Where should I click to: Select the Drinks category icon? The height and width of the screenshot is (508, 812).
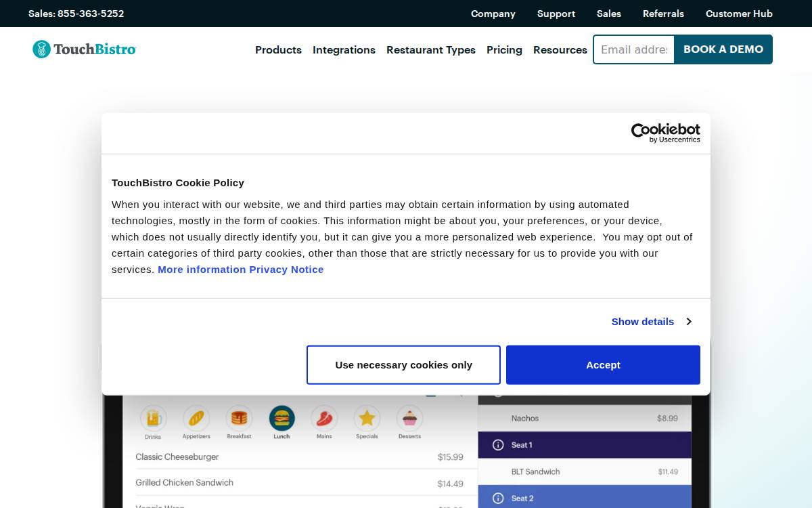point(153,419)
